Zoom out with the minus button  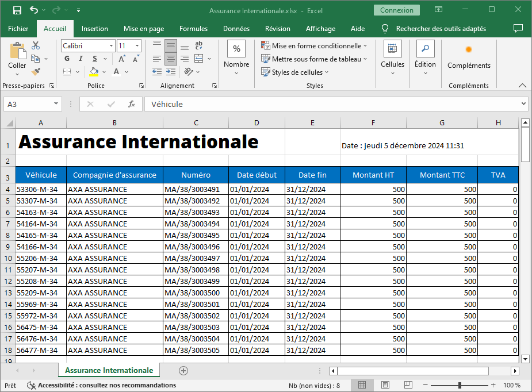(x=425, y=385)
